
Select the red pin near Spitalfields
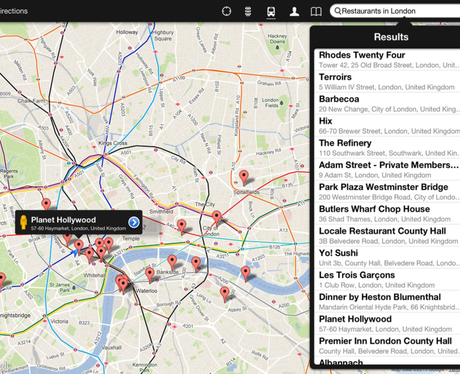click(x=244, y=177)
